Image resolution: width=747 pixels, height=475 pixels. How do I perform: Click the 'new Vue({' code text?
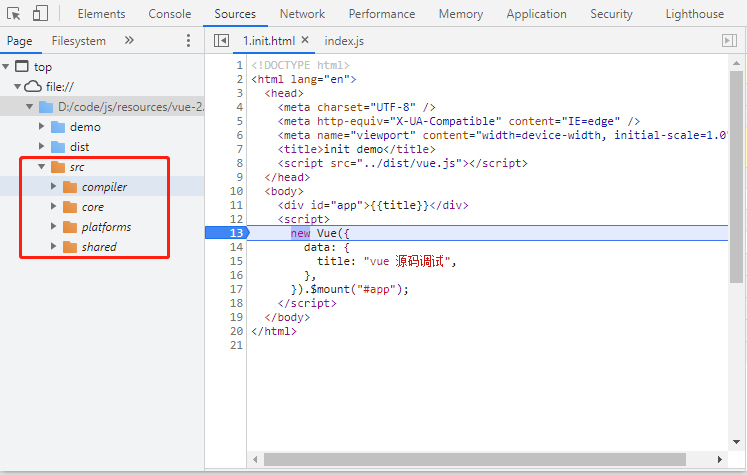(x=320, y=233)
